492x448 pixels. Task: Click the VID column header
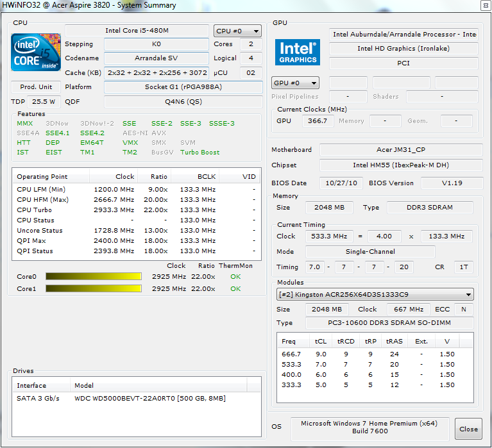tap(240, 176)
